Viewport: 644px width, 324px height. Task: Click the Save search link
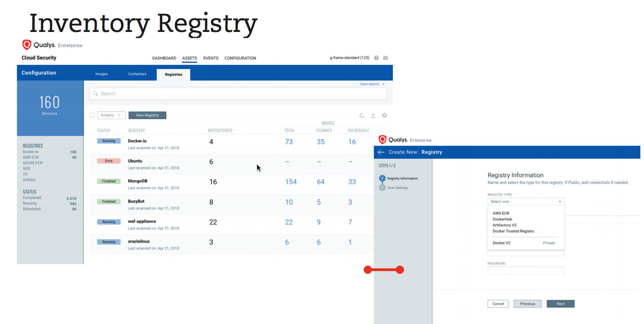pyautogui.click(x=369, y=84)
